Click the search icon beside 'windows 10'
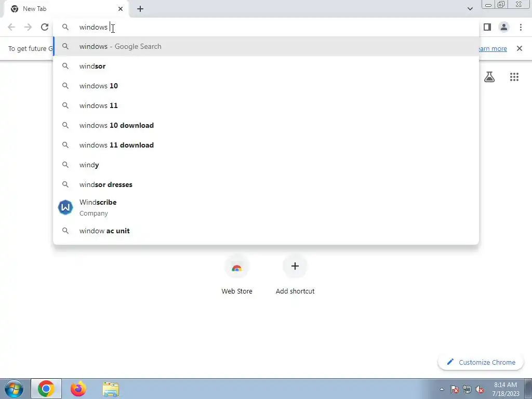532x399 pixels. (x=65, y=86)
